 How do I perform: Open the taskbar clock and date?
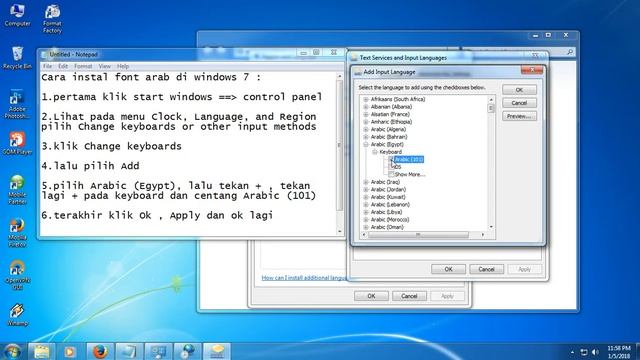(x=619, y=352)
